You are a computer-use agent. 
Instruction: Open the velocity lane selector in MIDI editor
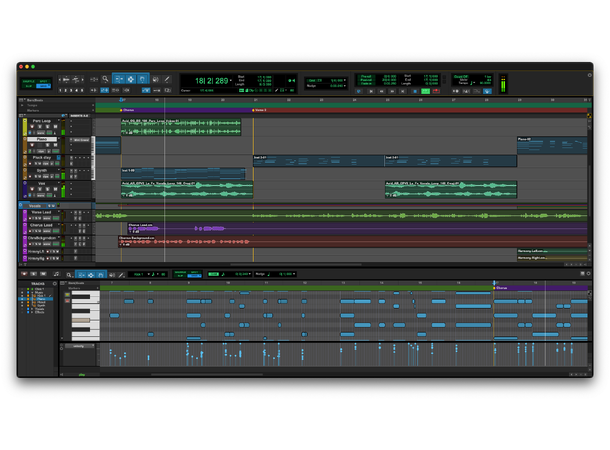(x=79, y=346)
